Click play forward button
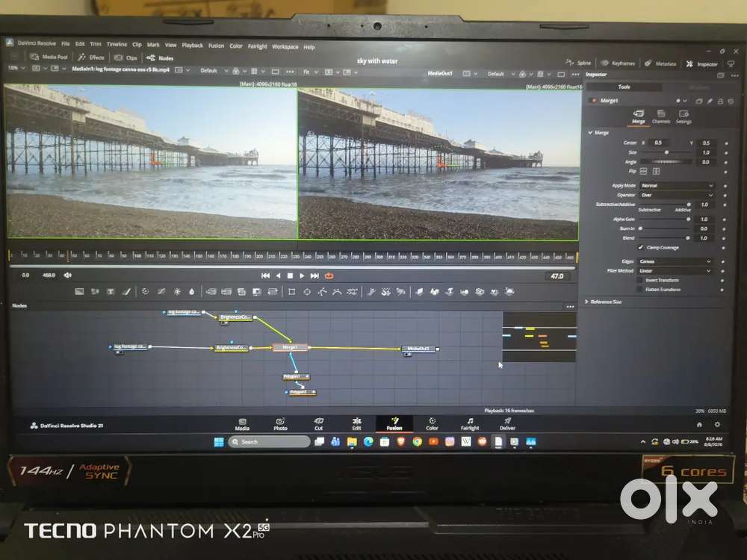This screenshot has height=560, width=747. 302,276
